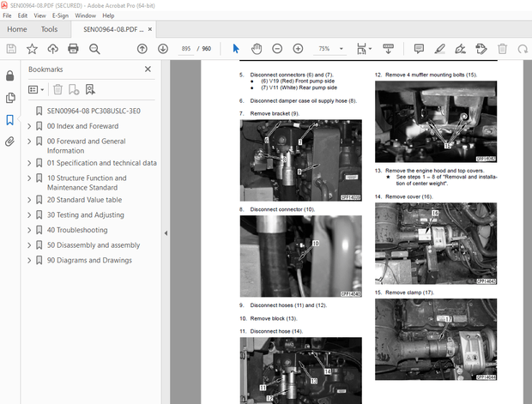Open 40 Troubleshooting bookmark
The width and height of the screenshot is (532, 404).
point(77,230)
